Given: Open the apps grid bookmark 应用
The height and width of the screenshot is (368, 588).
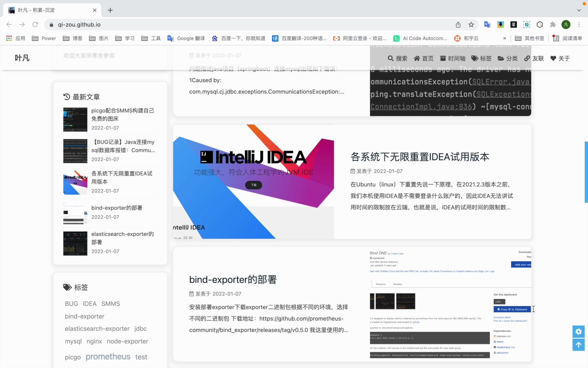Looking at the screenshot, I should click(x=16, y=38).
